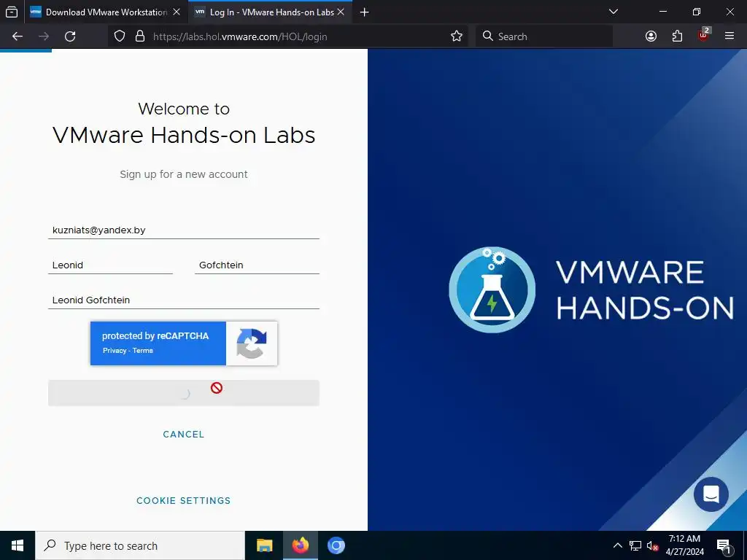Click the muted volume tray icon
The height and width of the screenshot is (560, 747).
(x=652, y=546)
